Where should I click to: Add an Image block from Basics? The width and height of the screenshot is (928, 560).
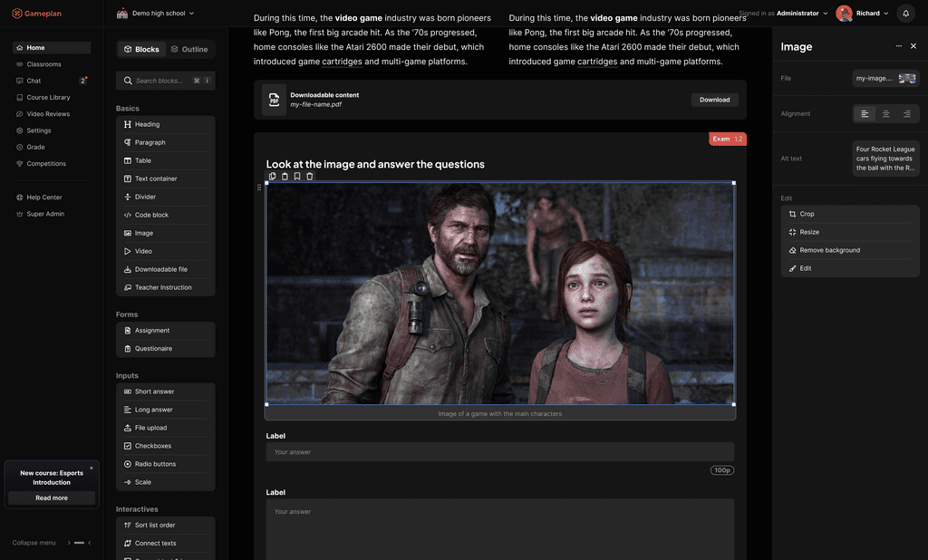pyautogui.click(x=166, y=233)
